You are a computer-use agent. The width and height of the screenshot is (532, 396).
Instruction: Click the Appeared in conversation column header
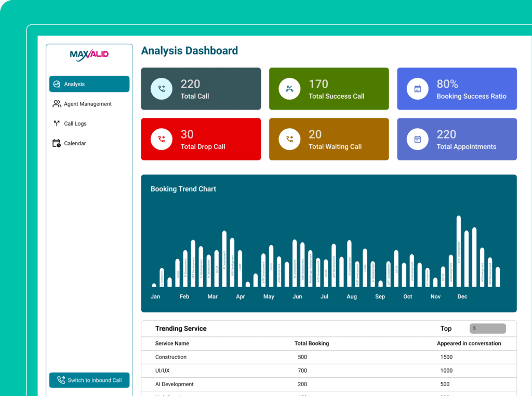point(469,344)
